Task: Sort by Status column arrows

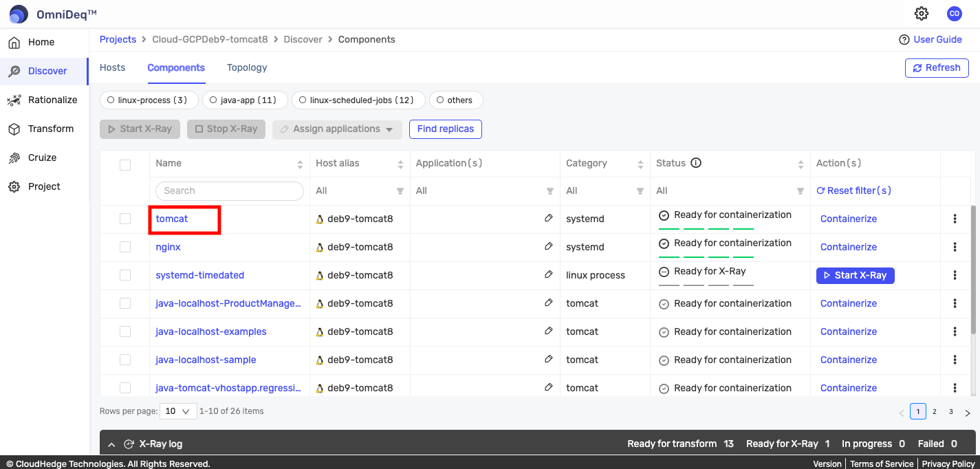Action: coord(801,164)
